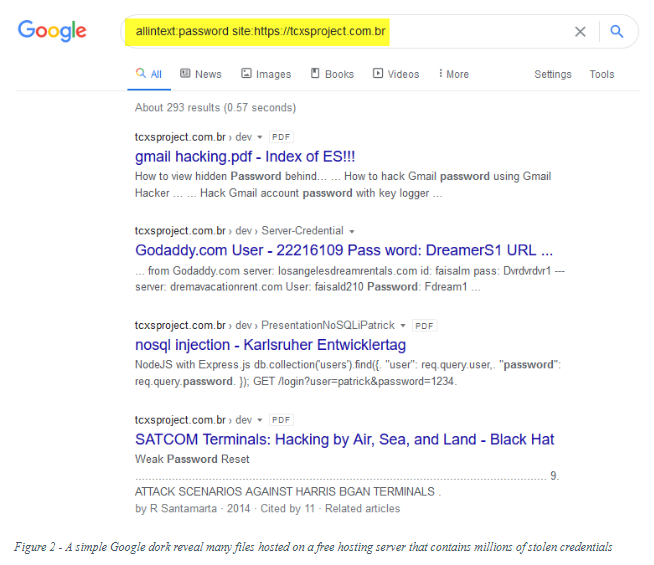The height and width of the screenshot is (565, 654).
Task: Switch to the News tab
Action: click(201, 74)
